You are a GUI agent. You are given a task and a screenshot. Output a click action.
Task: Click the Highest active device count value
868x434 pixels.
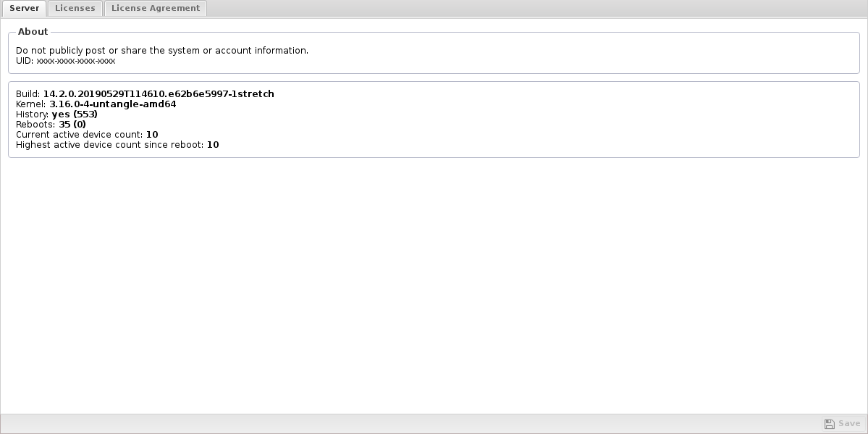pyautogui.click(x=213, y=145)
